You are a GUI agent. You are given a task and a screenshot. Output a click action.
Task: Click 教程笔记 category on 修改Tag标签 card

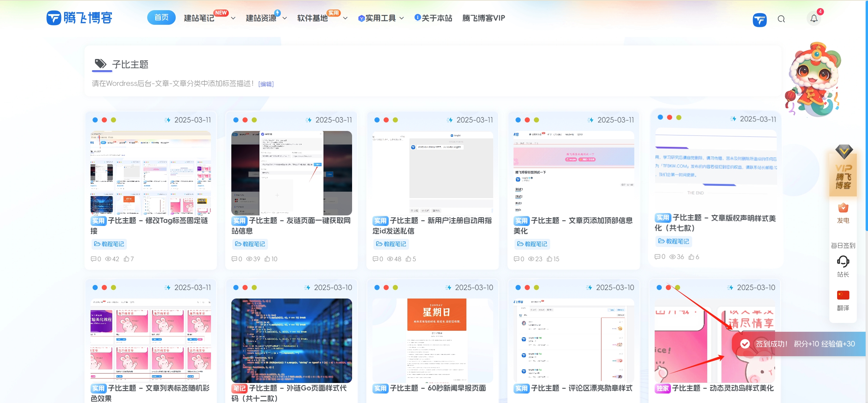[x=109, y=244]
